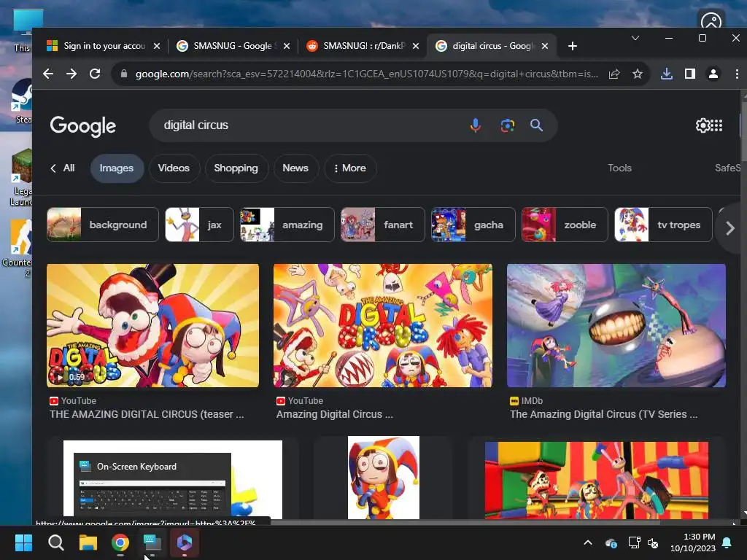Click the muted volume tray icon

(653, 542)
